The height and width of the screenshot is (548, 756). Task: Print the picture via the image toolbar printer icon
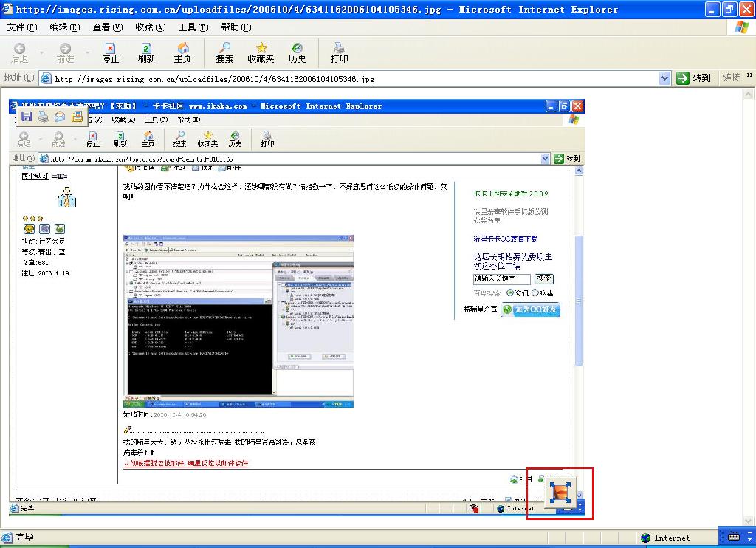44,116
